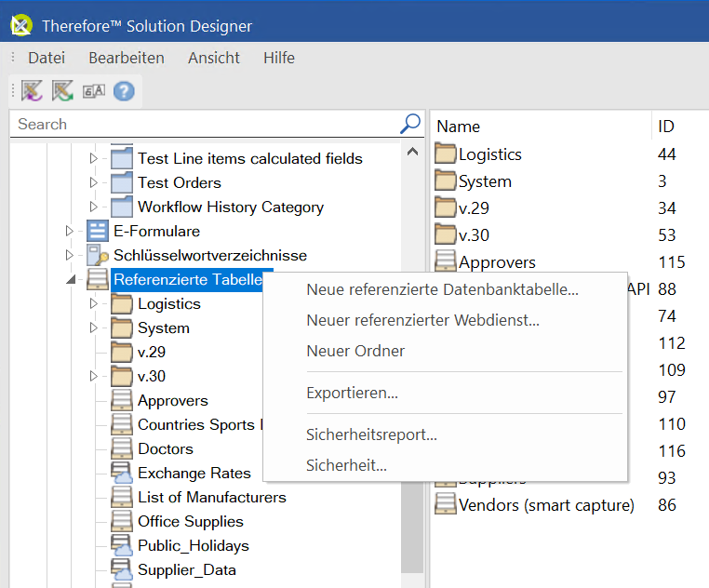Screen dimensions: 709x588
Task: Click the Exchange Rates cloud table icon
Action: click(x=122, y=473)
